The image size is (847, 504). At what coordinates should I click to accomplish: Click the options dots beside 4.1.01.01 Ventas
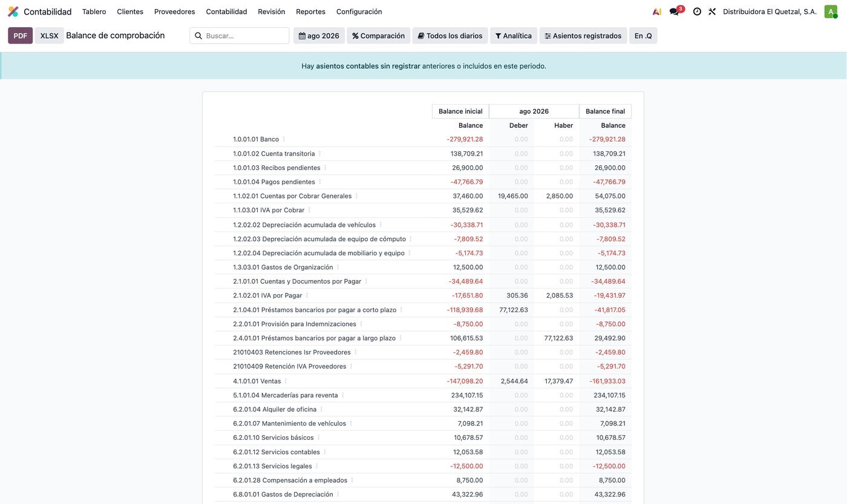pyautogui.click(x=286, y=381)
